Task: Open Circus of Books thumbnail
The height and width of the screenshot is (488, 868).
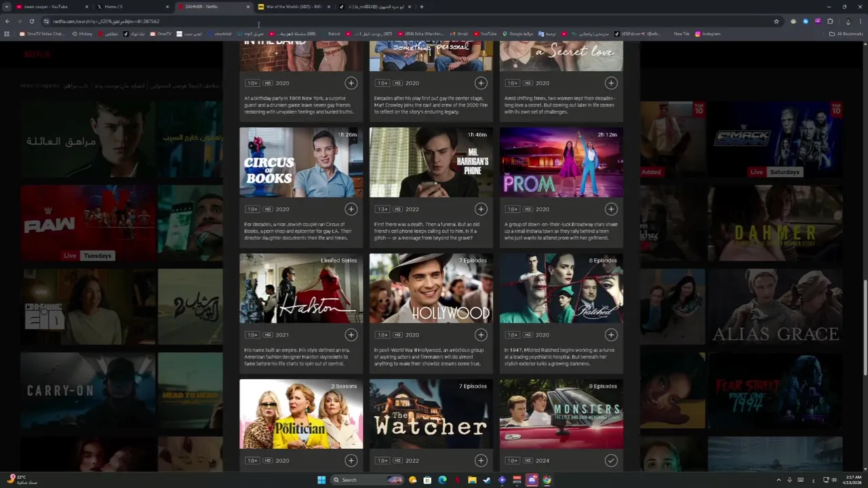Action: [301, 163]
